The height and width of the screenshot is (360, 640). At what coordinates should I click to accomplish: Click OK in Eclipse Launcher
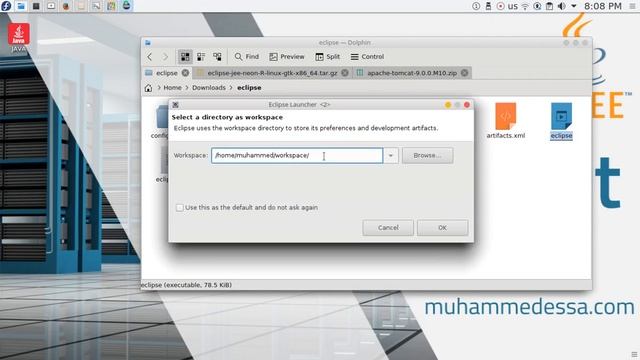442,228
